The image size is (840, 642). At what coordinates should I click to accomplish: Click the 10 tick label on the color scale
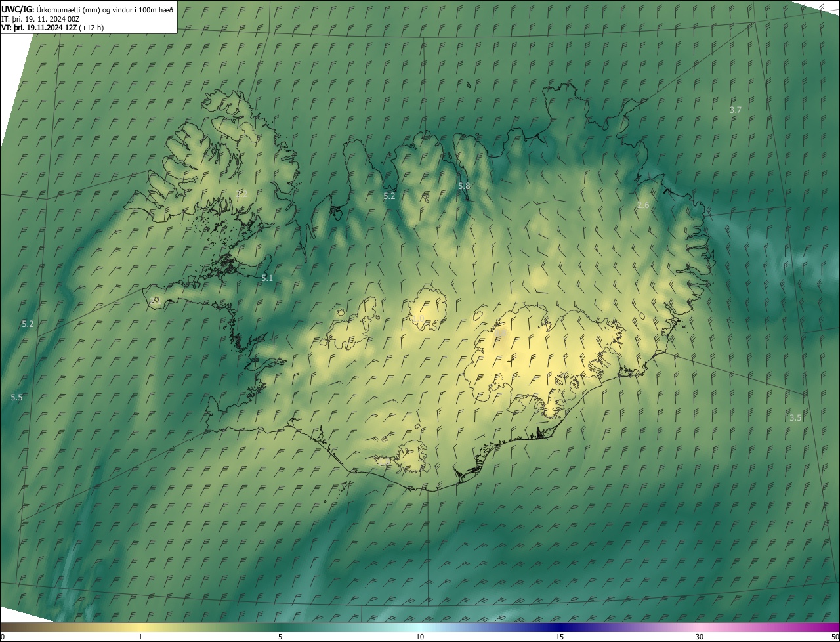click(x=420, y=637)
